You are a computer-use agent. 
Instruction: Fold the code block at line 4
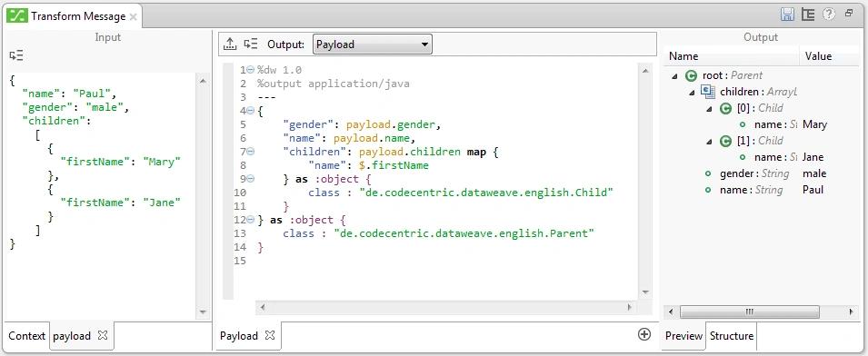(250, 111)
